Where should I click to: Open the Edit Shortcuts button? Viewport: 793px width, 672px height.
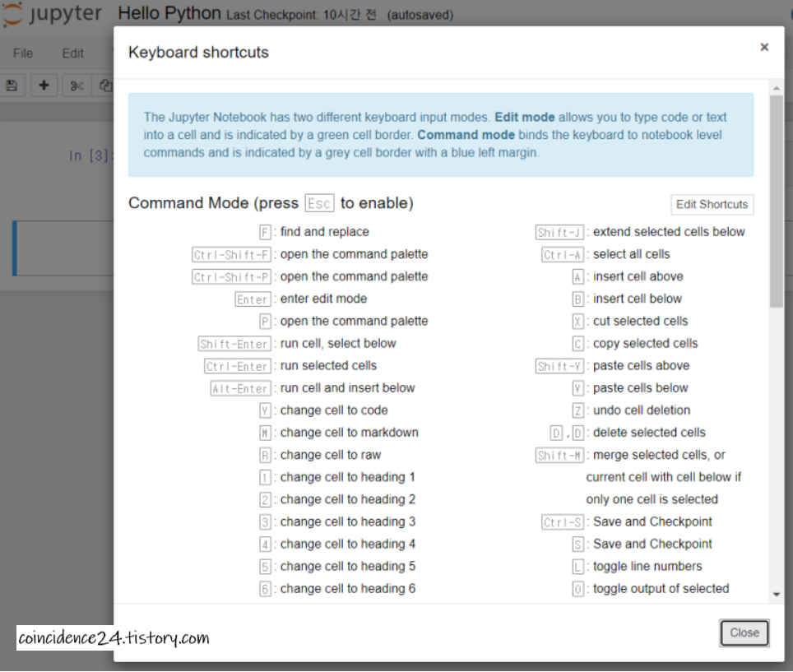tap(712, 204)
